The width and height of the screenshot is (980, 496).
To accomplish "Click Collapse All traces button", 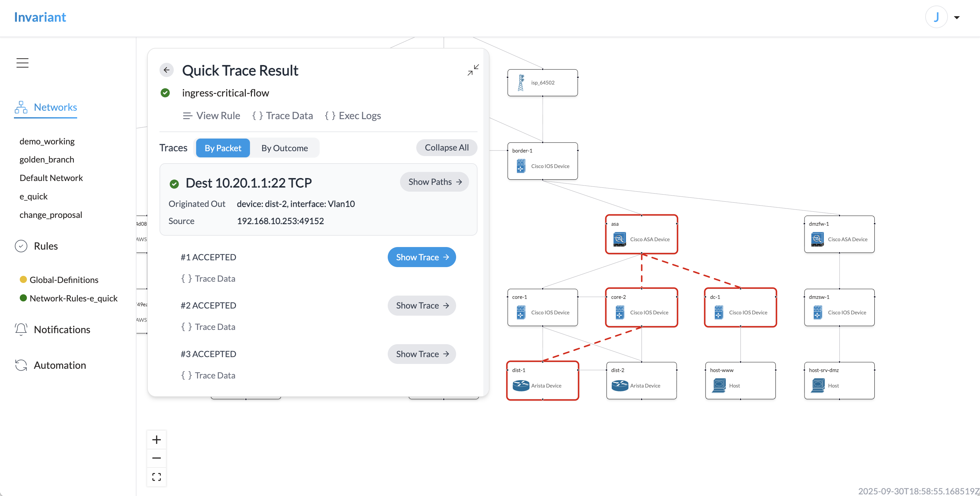I will [x=446, y=147].
